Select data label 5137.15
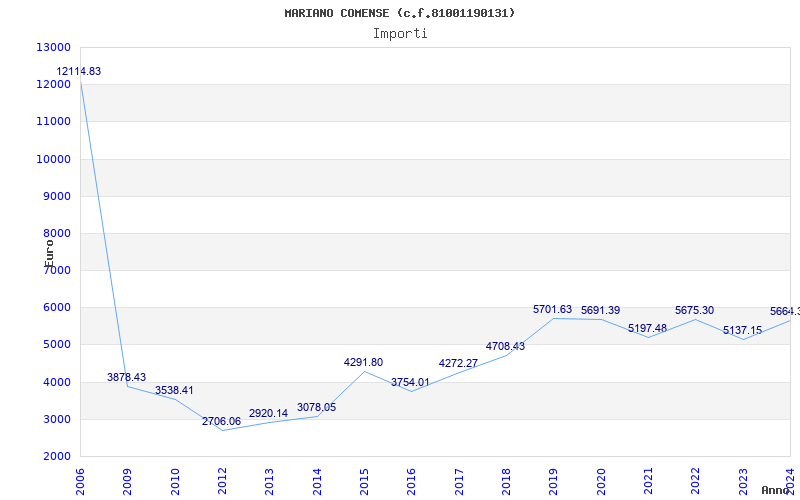 pyautogui.click(x=742, y=330)
